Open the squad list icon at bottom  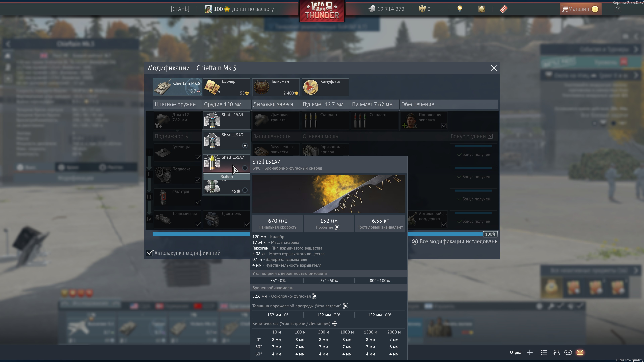tap(544, 352)
